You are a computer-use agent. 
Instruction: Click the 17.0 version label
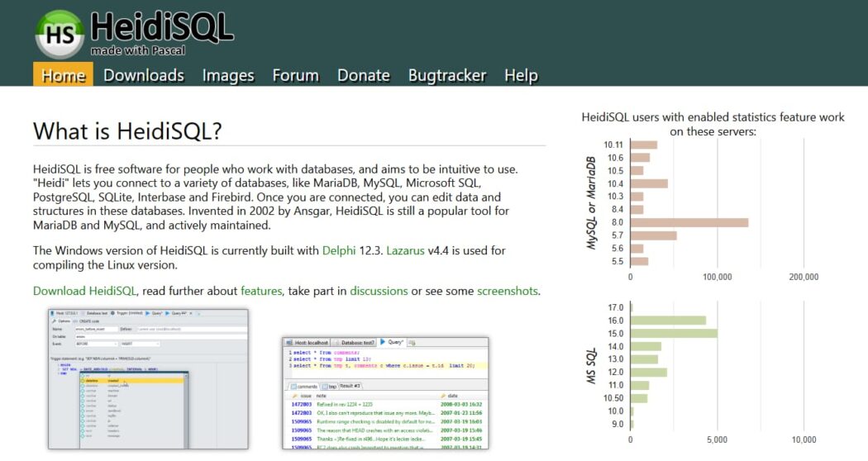(615, 307)
